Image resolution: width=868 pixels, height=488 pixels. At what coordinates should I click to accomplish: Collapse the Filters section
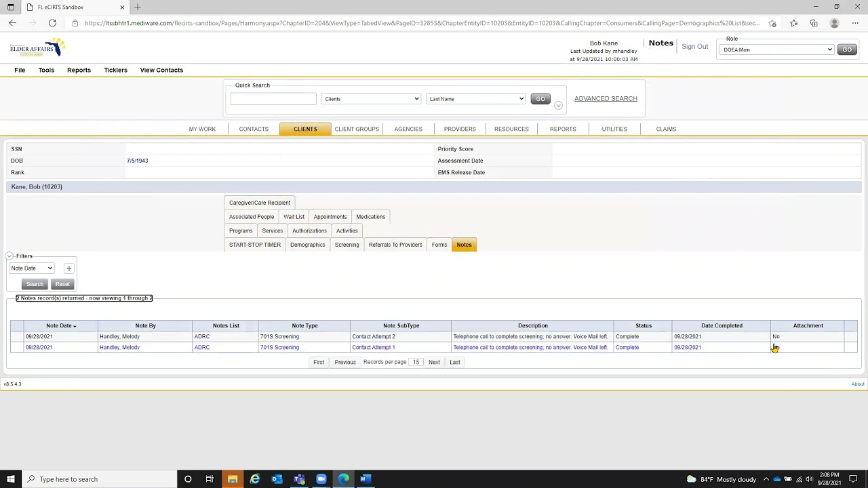click(x=9, y=256)
